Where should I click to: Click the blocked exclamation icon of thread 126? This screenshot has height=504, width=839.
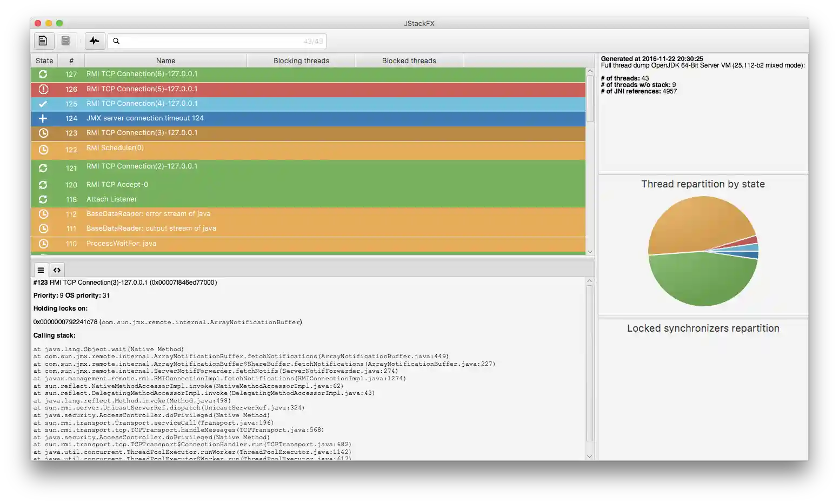point(43,89)
